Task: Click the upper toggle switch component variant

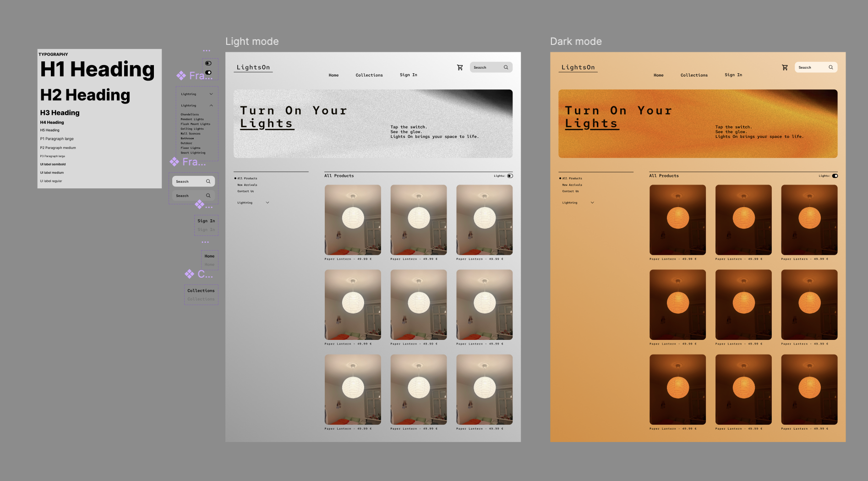Action: (x=208, y=63)
